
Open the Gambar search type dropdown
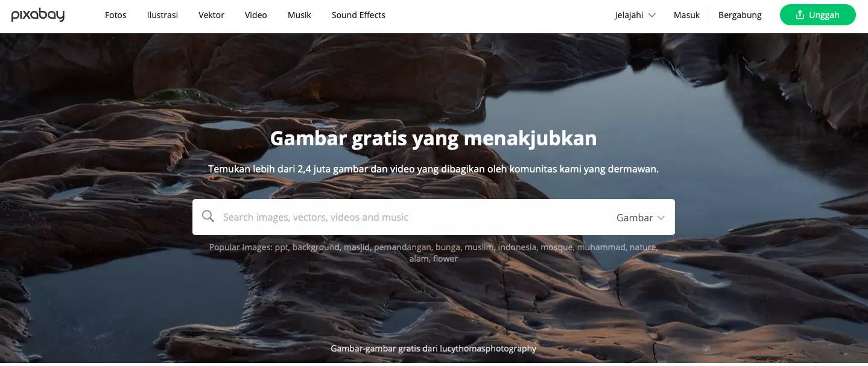point(641,218)
